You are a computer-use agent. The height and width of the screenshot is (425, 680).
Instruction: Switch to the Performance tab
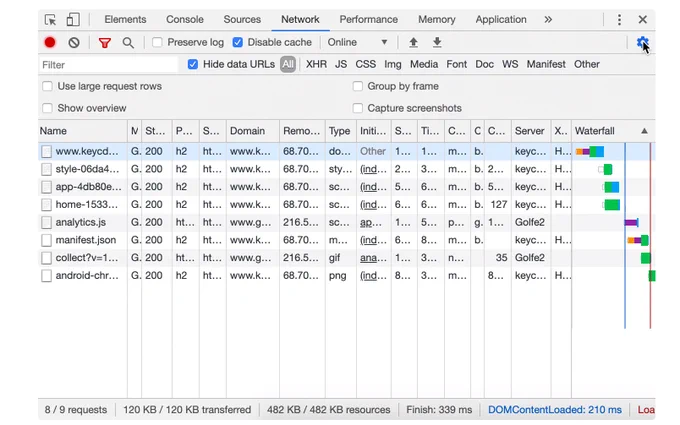point(369,20)
